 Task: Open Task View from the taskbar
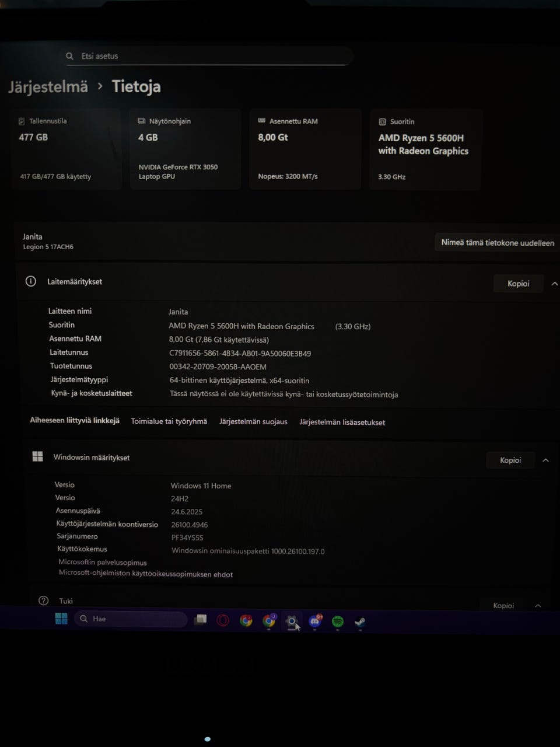pos(201,619)
